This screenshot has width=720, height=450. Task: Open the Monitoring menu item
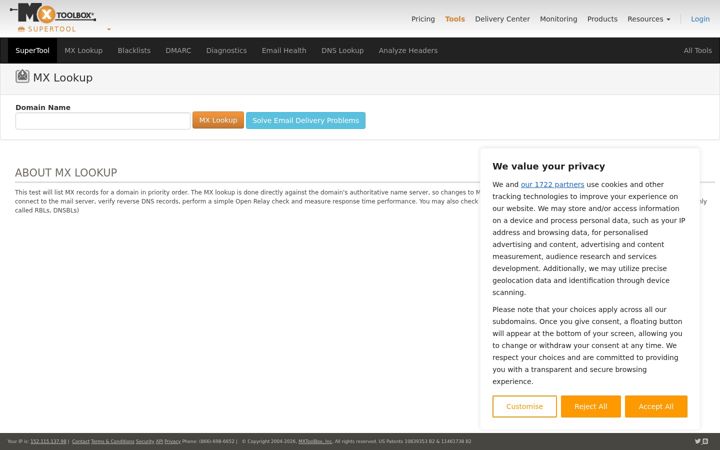558,19
